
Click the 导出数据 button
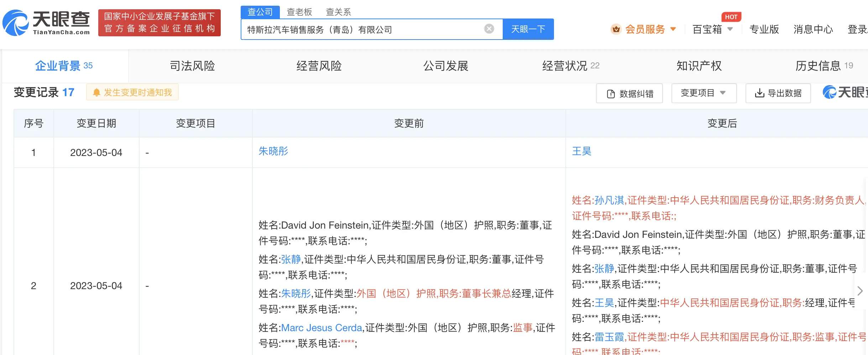click(x=778, y=93)
